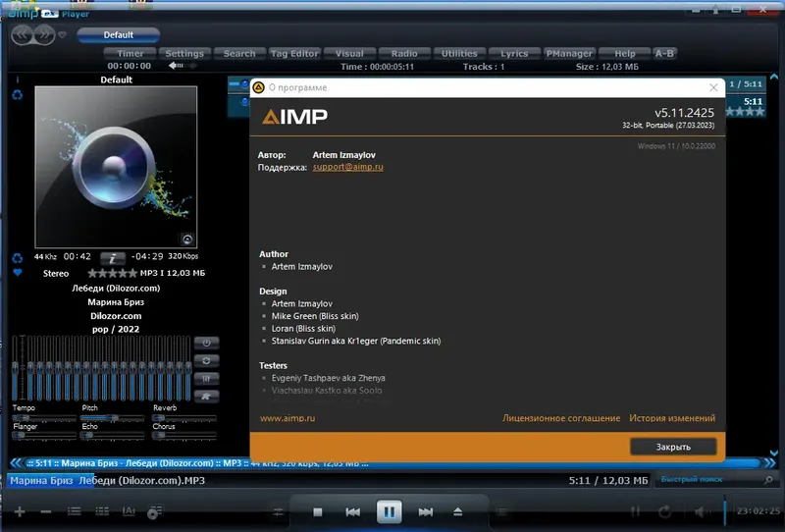The image size is (785, 532).
Task: Open the equalizer sliders icon beside the stop button
Action: (279, 512)
